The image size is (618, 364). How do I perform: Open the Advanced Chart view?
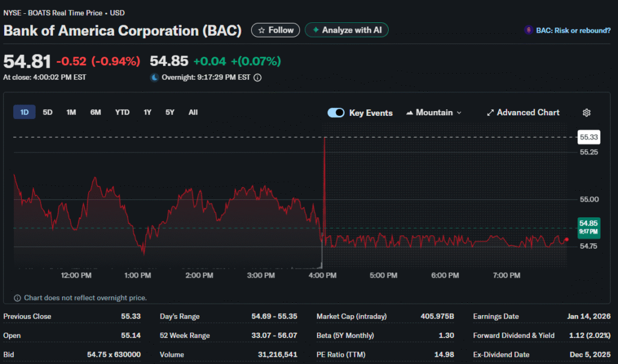(523, 113)
